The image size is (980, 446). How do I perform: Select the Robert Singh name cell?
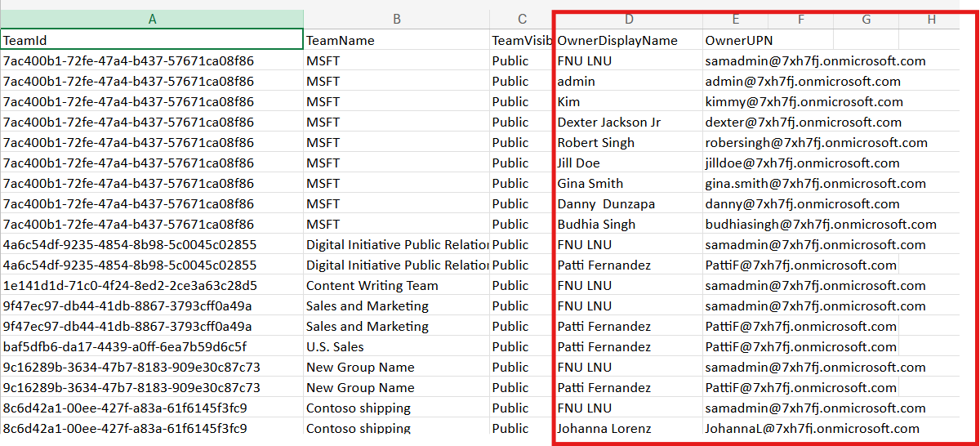[628, 142]
